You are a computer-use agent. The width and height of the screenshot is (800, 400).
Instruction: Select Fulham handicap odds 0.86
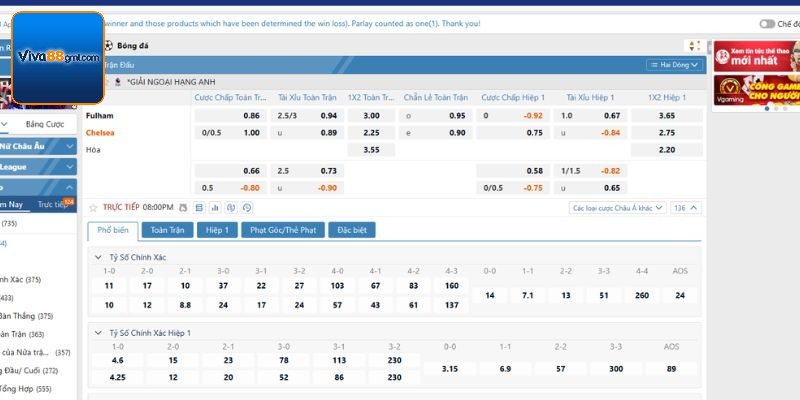(x=251, y=116)
